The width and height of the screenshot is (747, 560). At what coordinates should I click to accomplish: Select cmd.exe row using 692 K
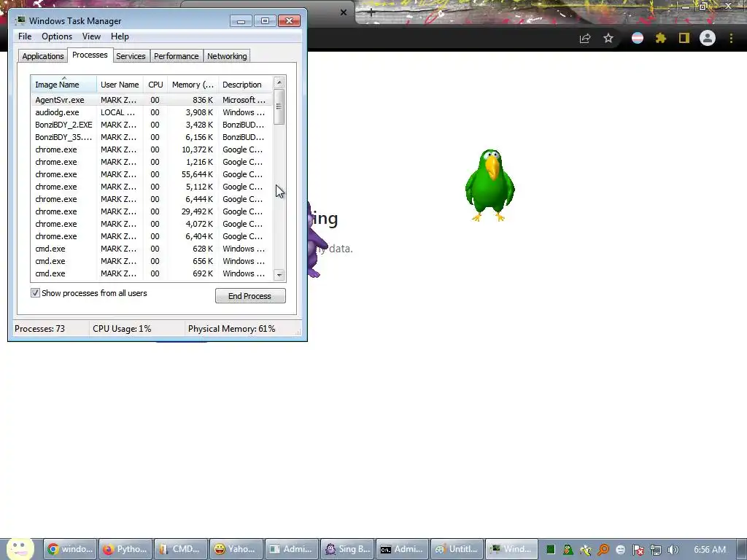152,273
